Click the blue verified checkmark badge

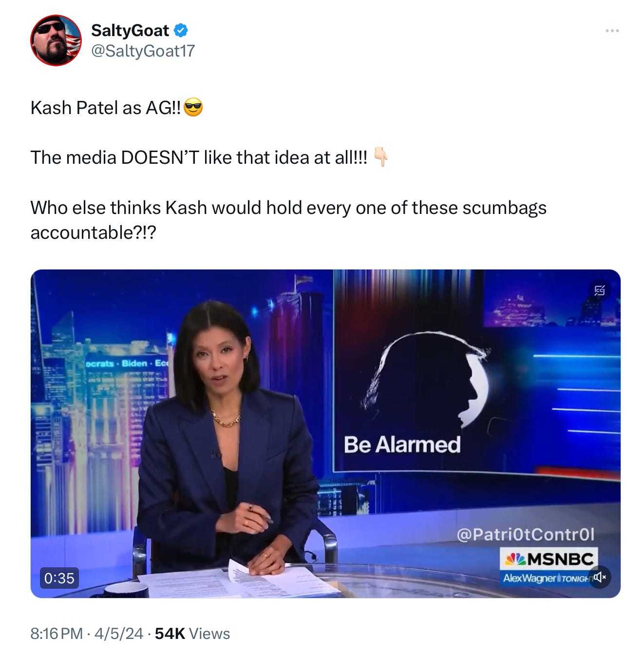[181, 30]
